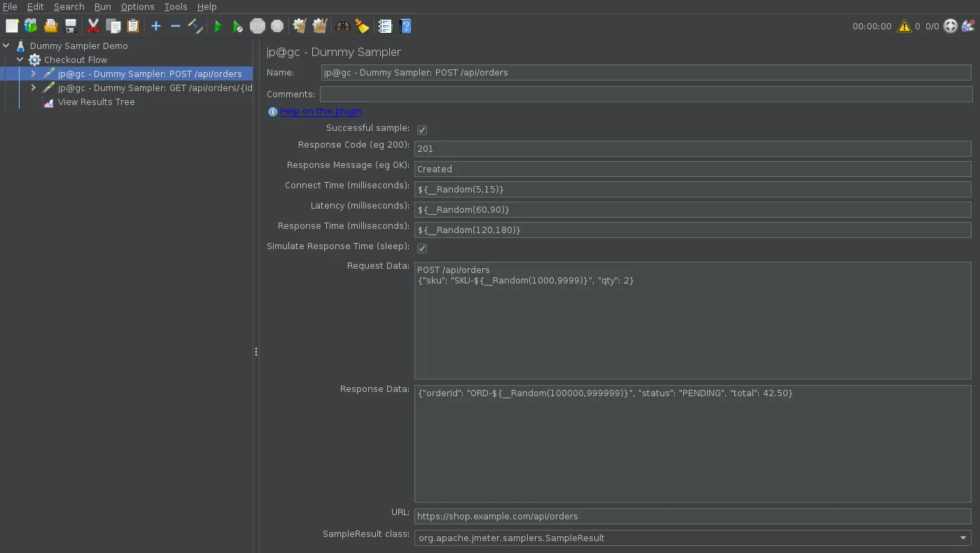The height and width of the screenshot is (553, 980).
Task: Collapse the Dummy Sampler Demo test plan node
Action: [6, 45]
